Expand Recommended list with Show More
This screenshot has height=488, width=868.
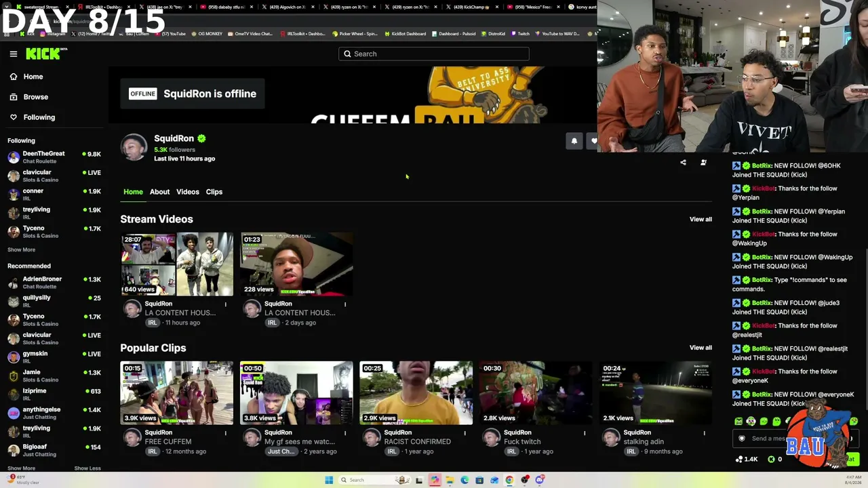point(21,468)
